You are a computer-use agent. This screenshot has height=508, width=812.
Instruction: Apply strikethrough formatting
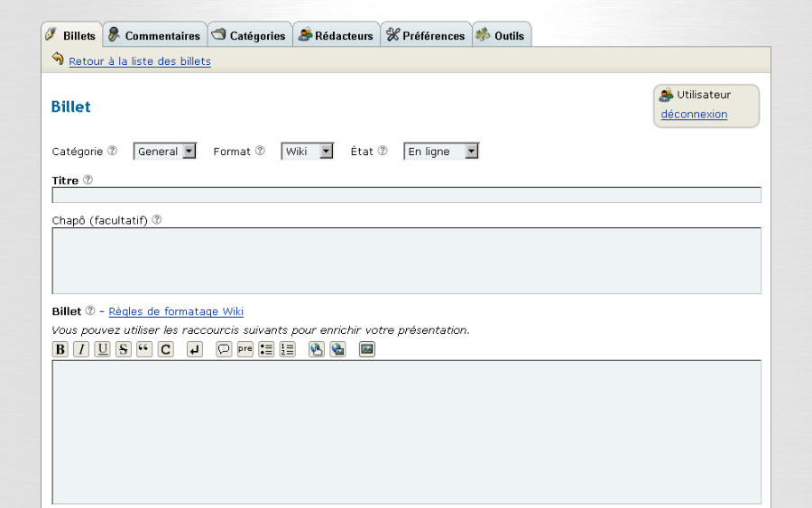124,349
